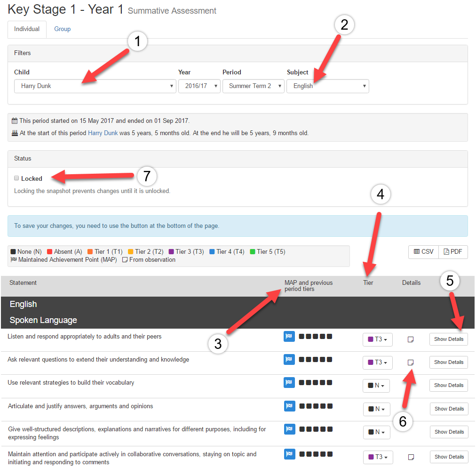
Task: Show Details for Articulate and justify row
Action: (449, 409)
